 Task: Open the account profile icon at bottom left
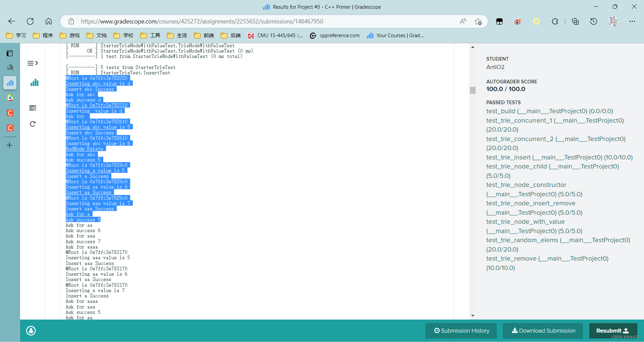pos(31,331)
